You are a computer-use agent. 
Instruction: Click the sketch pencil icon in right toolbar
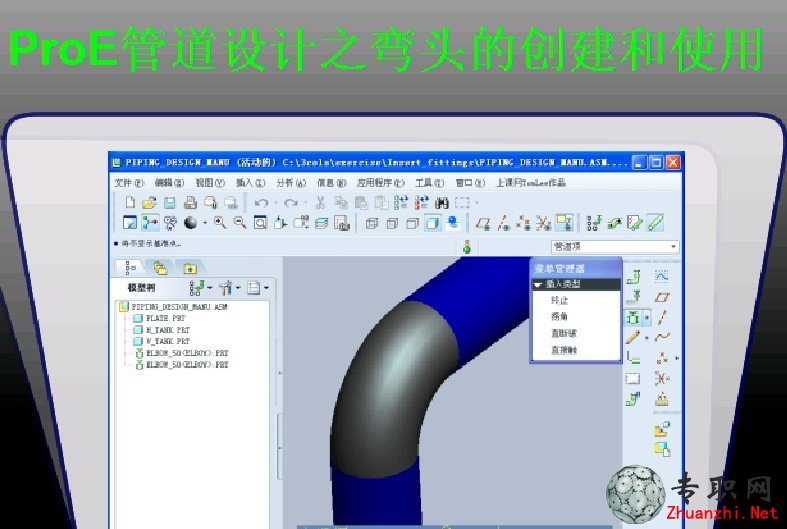633,337
